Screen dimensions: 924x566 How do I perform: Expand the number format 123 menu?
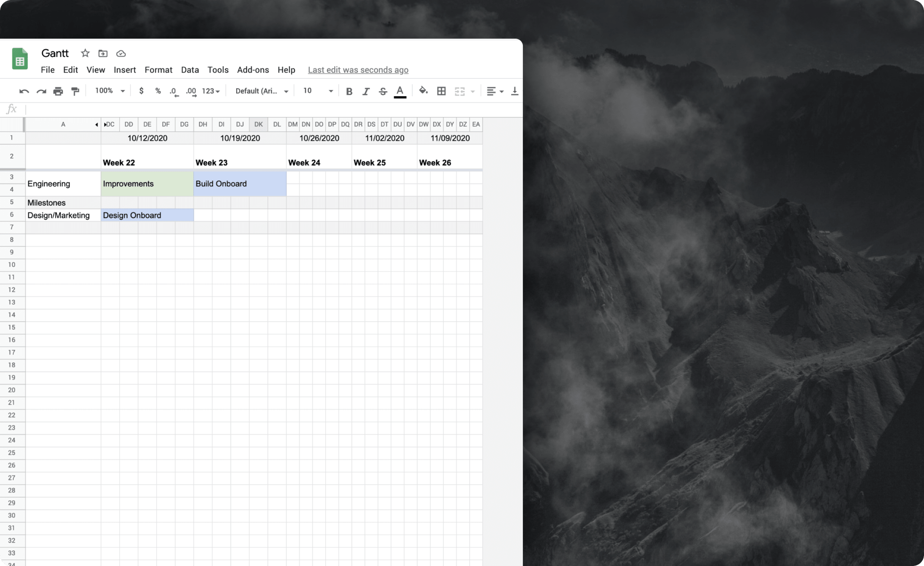(208, 91)
